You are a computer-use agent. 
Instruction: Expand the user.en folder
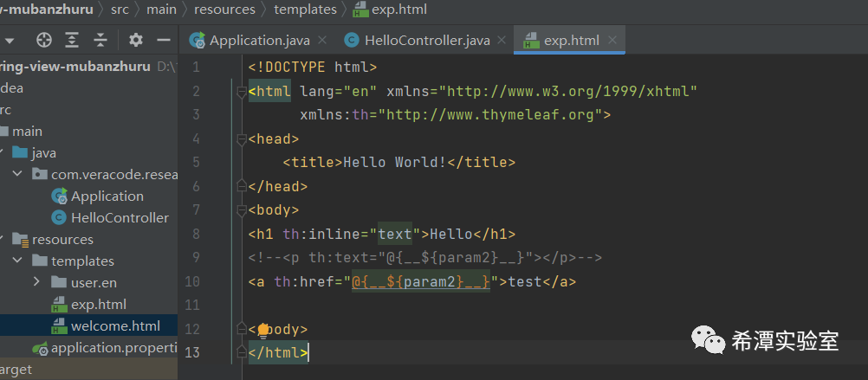pos(36,282)
